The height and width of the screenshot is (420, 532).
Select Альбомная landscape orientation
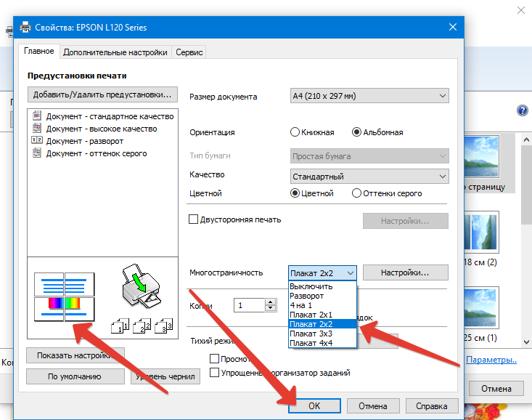pyautogui.click(x=356, y=132)
